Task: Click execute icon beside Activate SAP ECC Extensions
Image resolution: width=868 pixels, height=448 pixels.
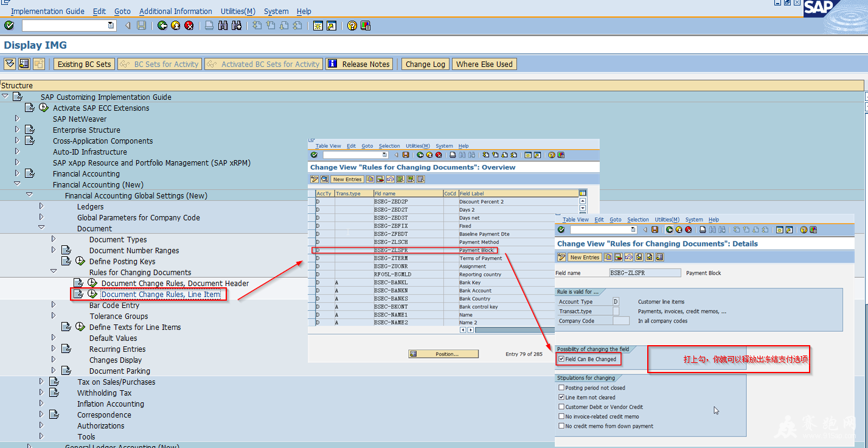Action: pyautogui.click(x=44, y=108)
